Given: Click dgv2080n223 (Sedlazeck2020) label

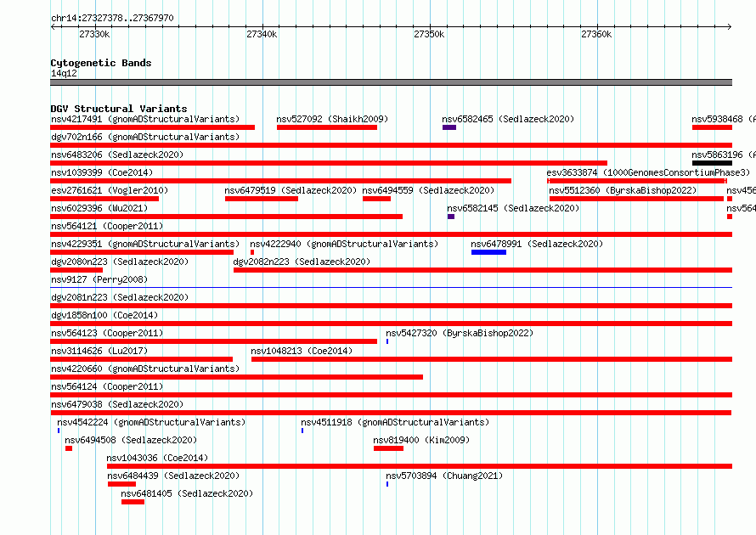Looking at the screenshot, I should [120, 262].
